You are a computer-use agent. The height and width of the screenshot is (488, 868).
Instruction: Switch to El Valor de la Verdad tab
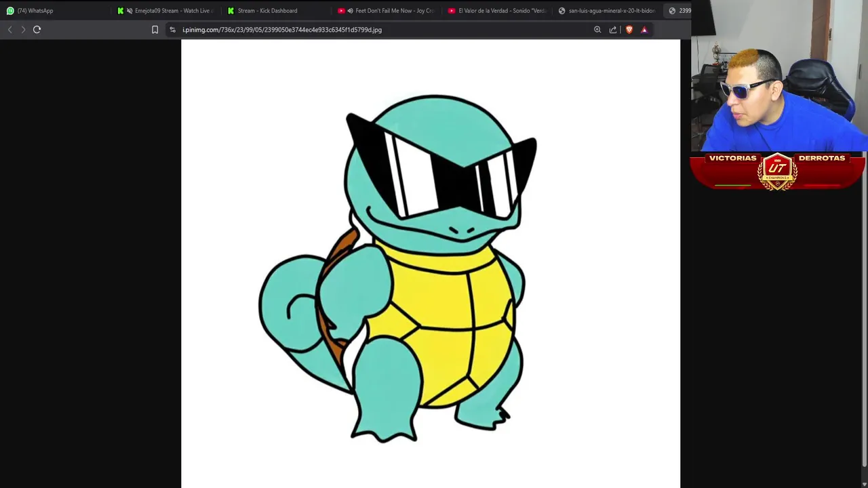[x=497, y=11]
